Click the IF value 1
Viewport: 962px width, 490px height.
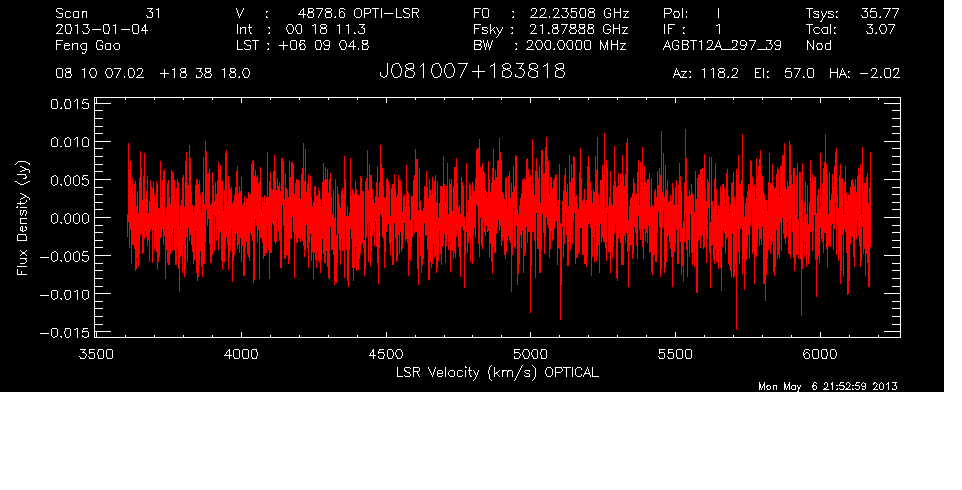pyautogui.click(x=718, y=29)
